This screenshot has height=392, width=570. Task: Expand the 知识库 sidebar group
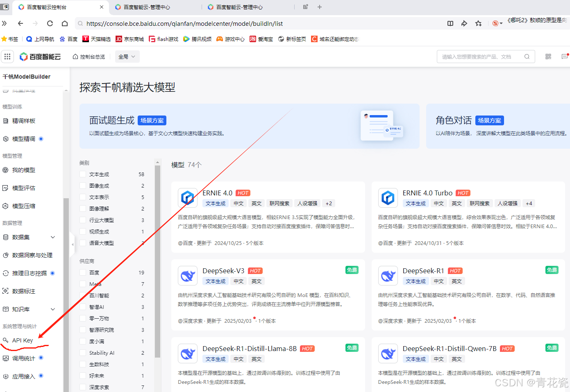click(53, 309)
